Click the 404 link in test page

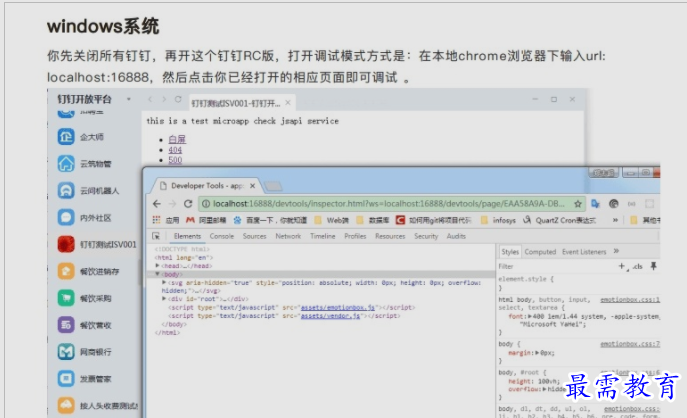[175, 149]
